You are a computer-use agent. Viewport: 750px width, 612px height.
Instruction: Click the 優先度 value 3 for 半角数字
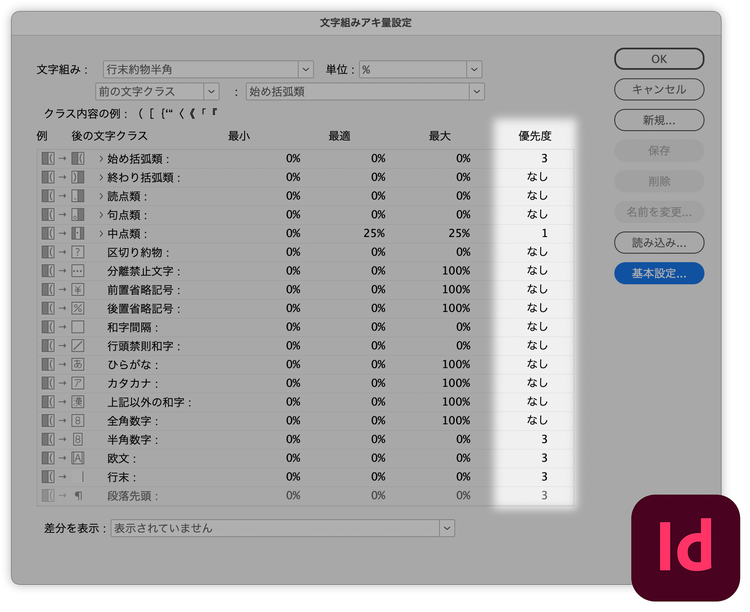point(544,439)
